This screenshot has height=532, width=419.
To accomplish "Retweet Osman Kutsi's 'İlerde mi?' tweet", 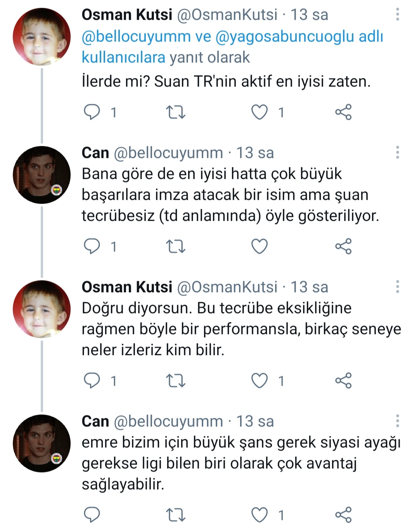I will point(175,112).
